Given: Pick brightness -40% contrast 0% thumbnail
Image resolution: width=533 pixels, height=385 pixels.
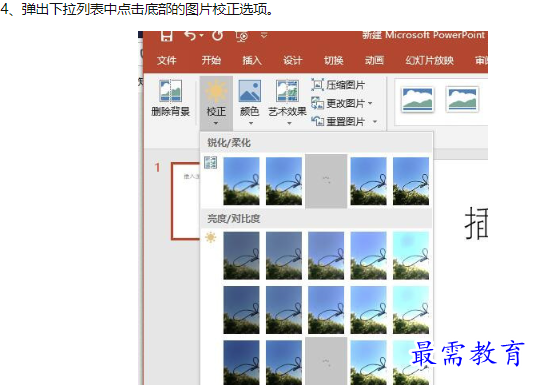Looking at the screenshot, I should (x=241, y=362).
